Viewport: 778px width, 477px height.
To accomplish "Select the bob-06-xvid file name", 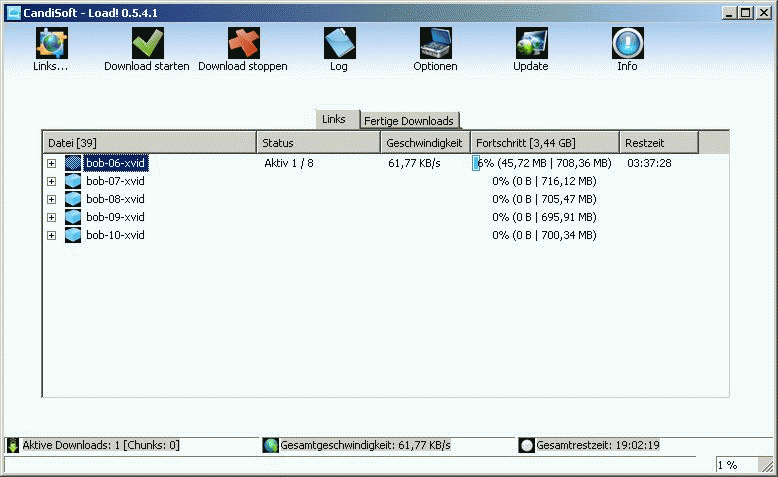I will tap(116, 163).
